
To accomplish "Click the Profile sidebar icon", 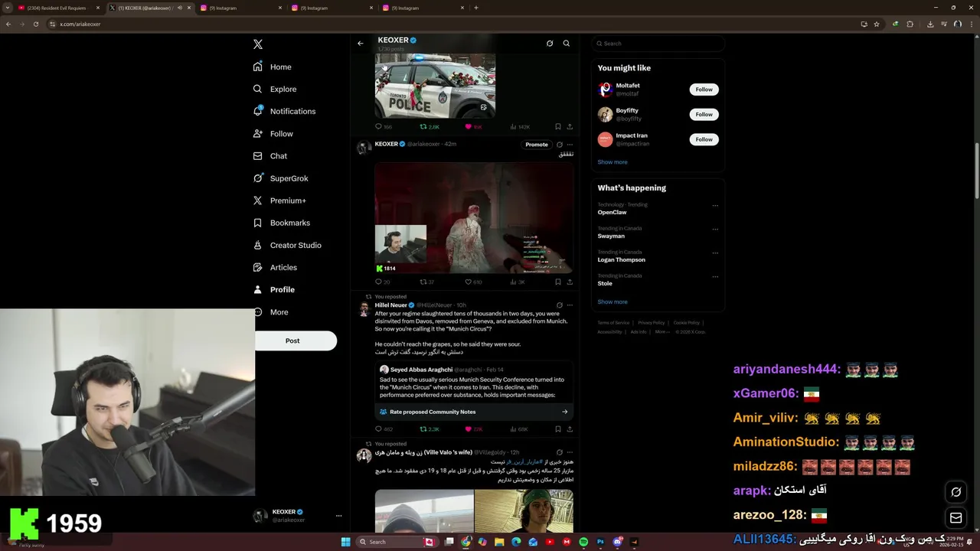I will click(258, 289).
